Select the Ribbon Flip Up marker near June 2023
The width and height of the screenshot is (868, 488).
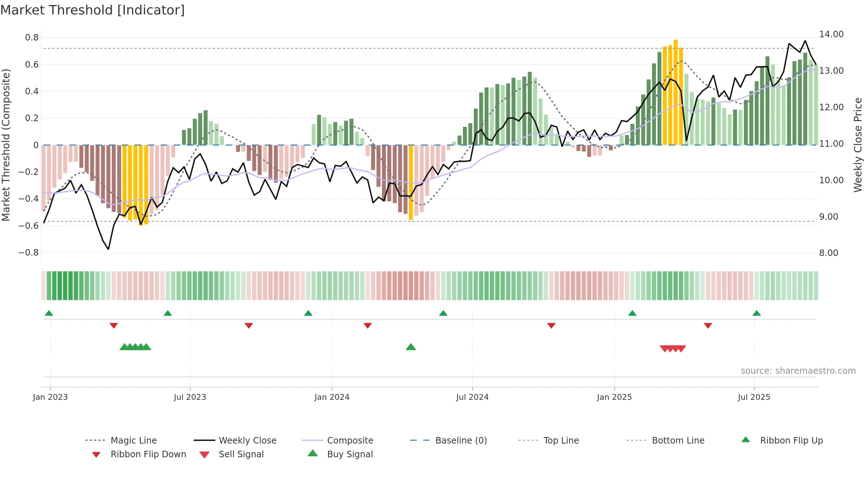point(168,313)
